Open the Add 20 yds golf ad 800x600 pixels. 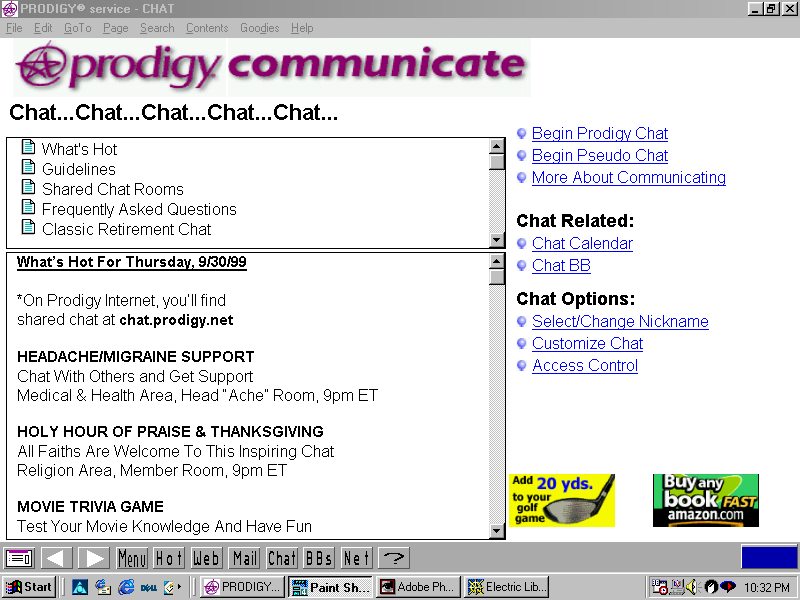pos(562,500)
